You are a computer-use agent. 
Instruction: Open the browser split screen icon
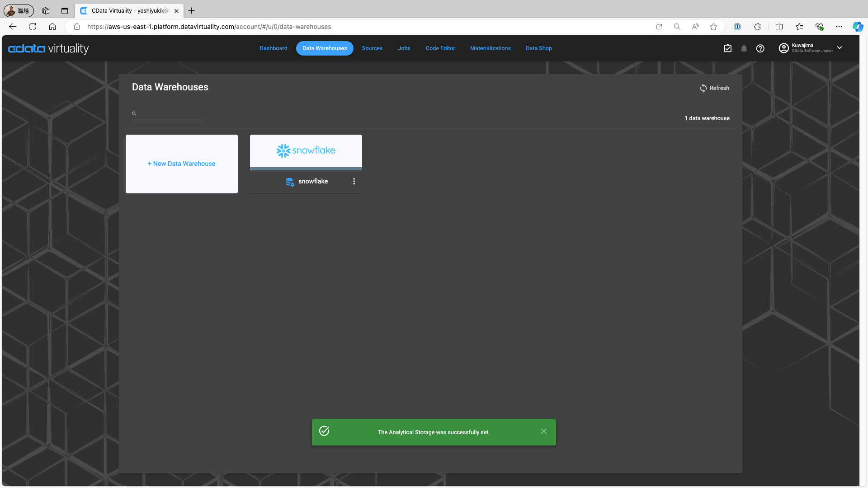779,27
